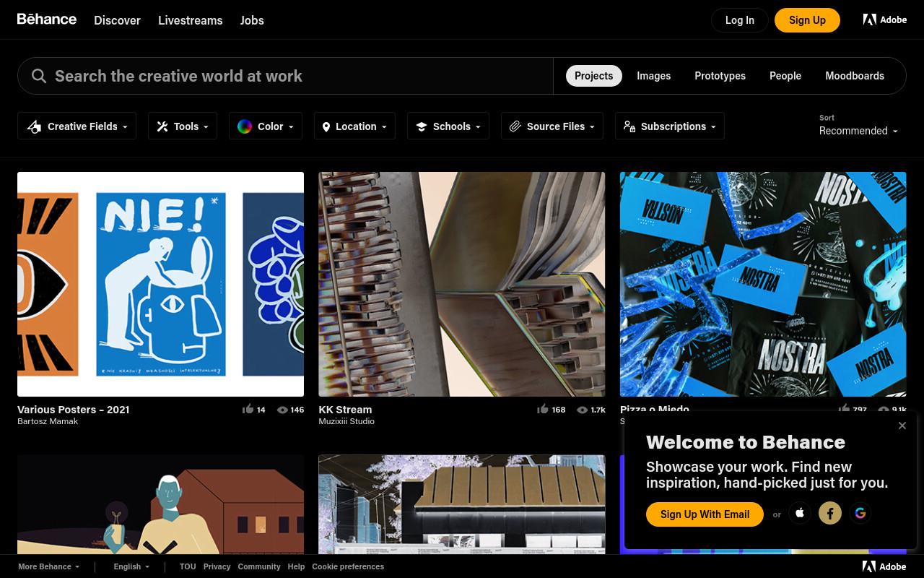Click views eye icon on KK Stream
Image resolution: width=924 pixels, height=578 pixels.
[582, 410]
